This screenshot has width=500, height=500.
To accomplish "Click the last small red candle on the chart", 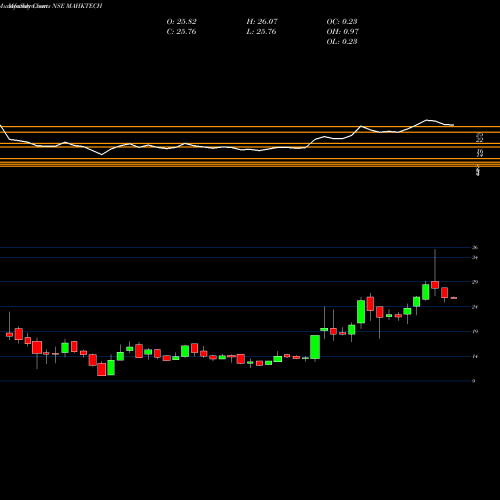I will click(x=454, y=298).
